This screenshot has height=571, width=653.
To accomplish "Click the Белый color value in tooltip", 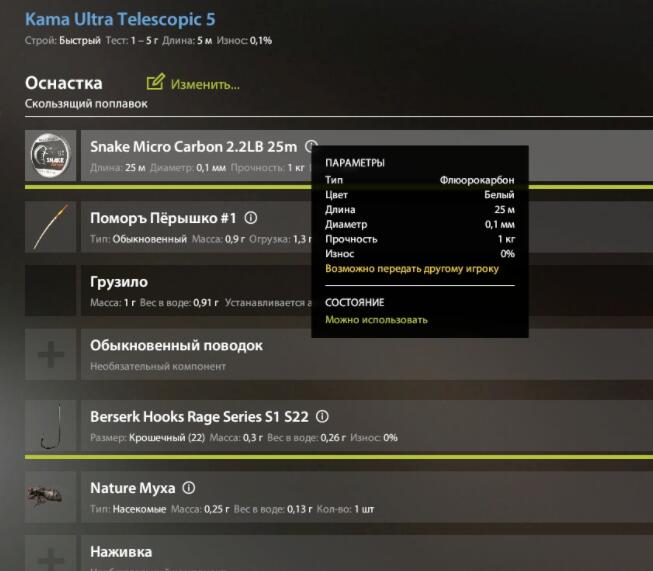I will [x=499, y=194].
